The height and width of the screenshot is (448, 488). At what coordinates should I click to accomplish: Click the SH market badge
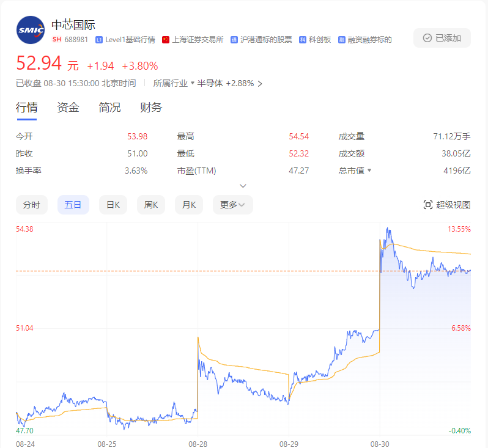click(57, 40)
